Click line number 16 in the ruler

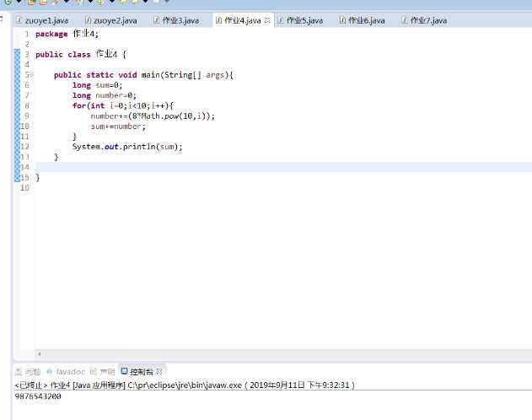24,187
